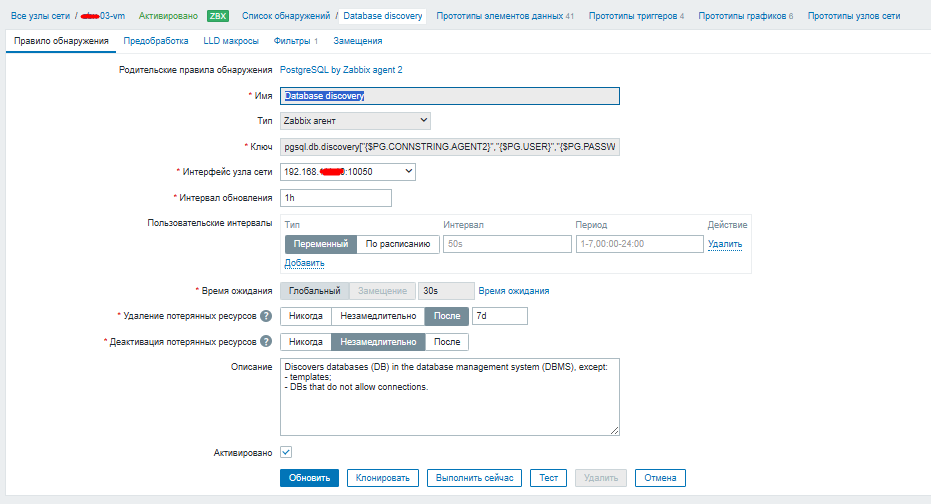Open help icon for Удаление потерянных ресурсов
Image resolution: width=931 pixels, height=504 pixels.
(266, 316)
